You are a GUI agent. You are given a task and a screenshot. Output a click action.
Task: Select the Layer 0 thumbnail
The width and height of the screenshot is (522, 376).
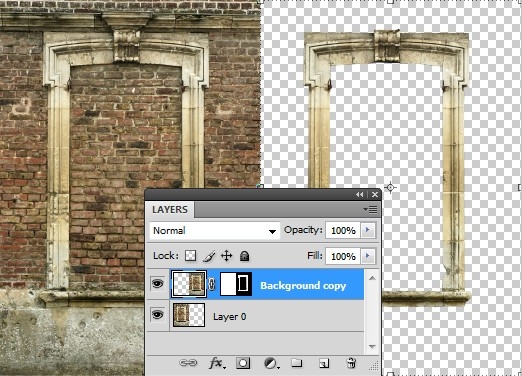pyautogui.click(x=189, y=315)
